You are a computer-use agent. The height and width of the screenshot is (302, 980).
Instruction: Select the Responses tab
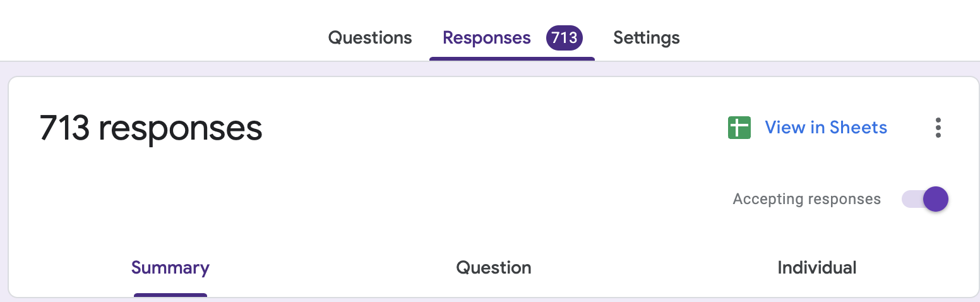coord(486,38)
